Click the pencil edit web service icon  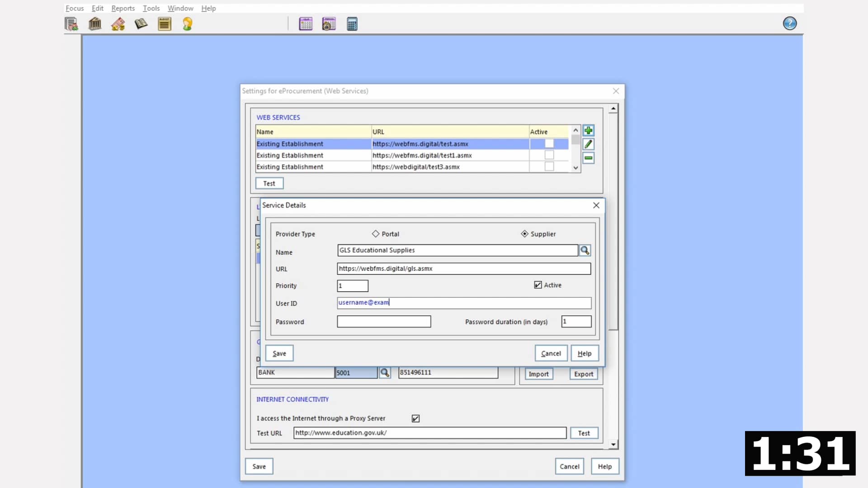tap(588, 144)
